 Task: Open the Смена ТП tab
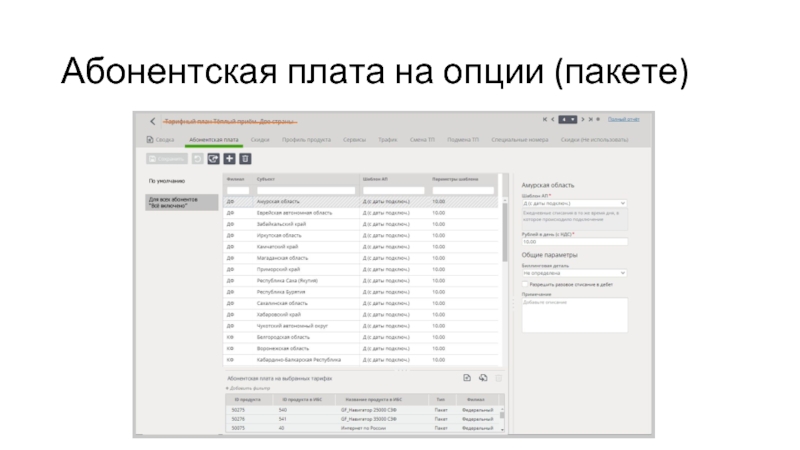coord(422,140)
